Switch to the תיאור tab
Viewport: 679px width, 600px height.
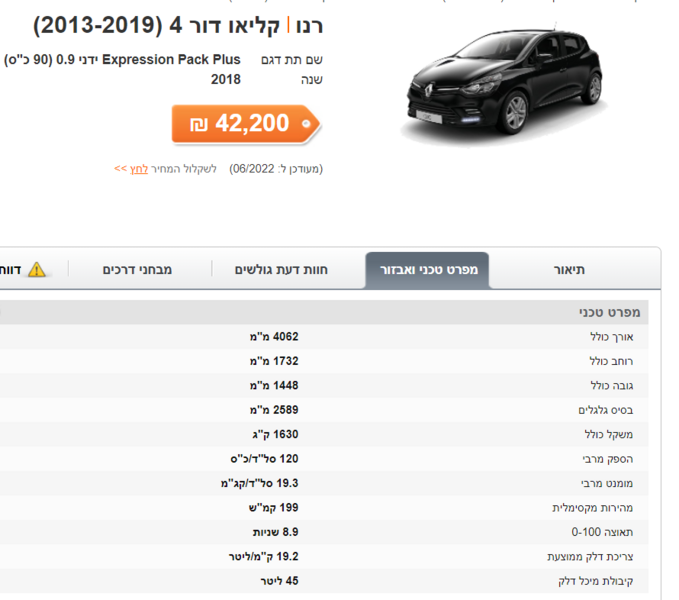569,270
